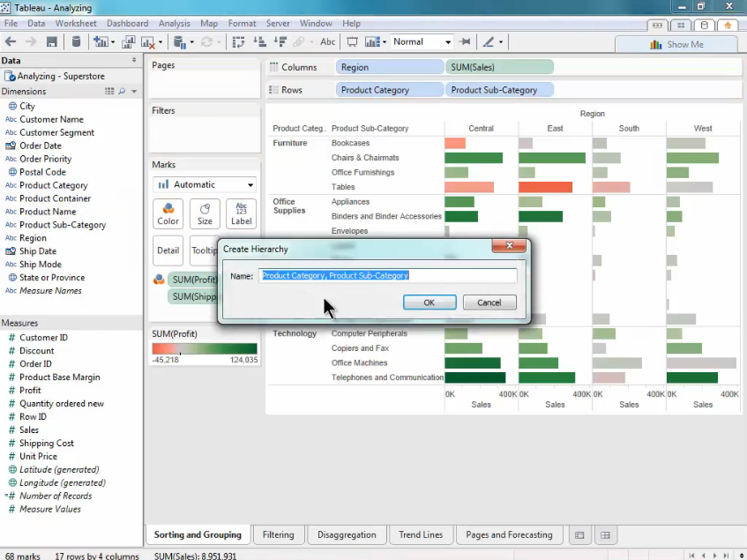
Task: Click the Size button in Marks card
Action: click(205, 213)
